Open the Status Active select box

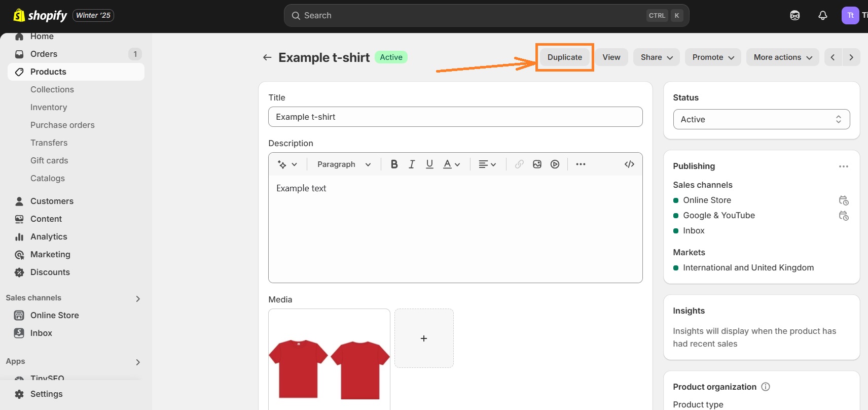(x=762, y=120)
